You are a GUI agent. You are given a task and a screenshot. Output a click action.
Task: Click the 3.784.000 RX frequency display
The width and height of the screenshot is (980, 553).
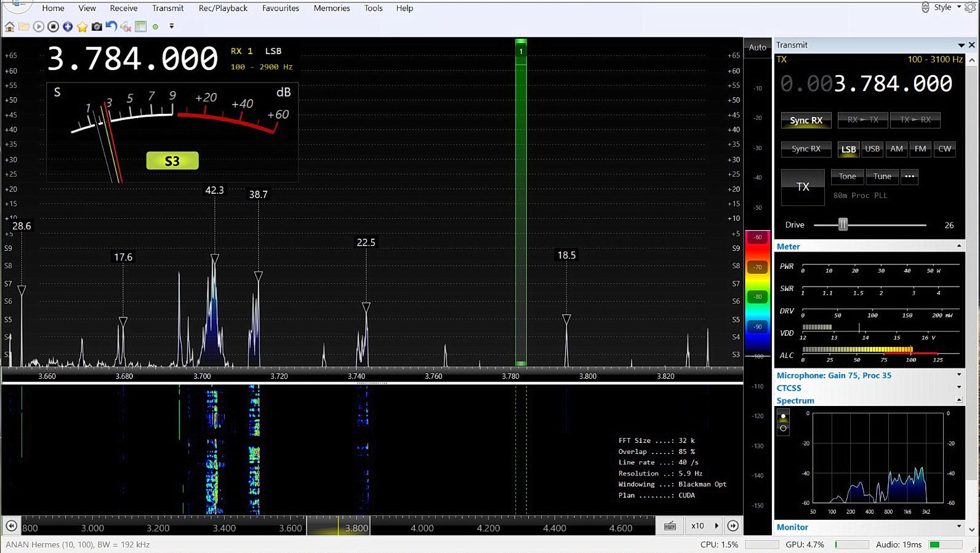coord(132,59)
